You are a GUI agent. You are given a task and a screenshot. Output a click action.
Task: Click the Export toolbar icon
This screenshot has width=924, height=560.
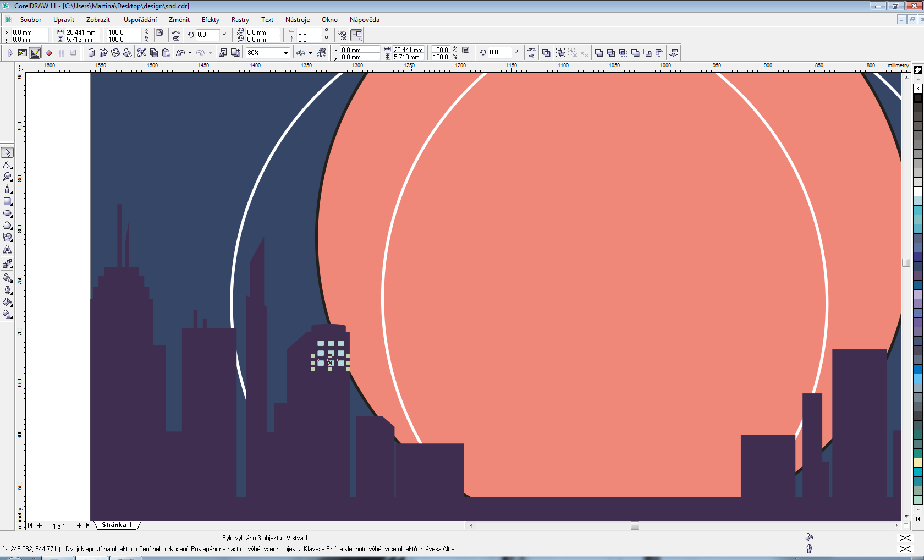click(x=235, y=53)
